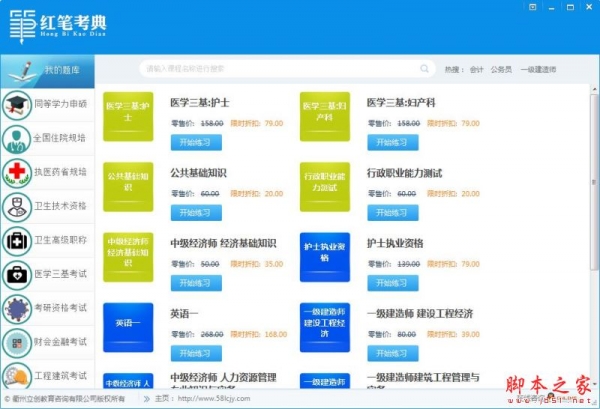Click the 英语一 course title

(x=184, y=314)
